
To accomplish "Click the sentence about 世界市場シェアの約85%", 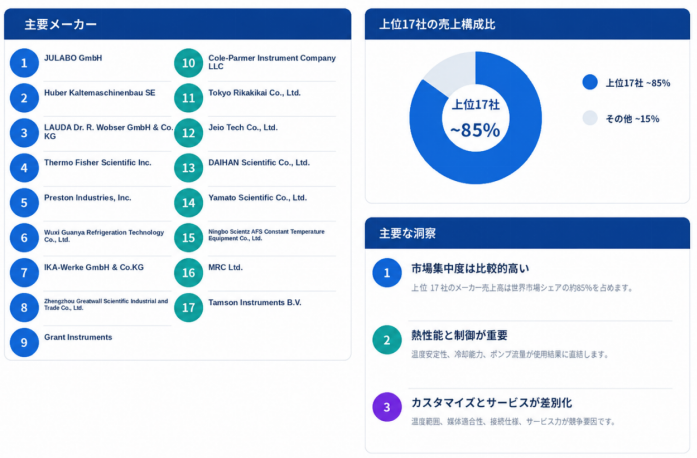I will coord(522,288).
